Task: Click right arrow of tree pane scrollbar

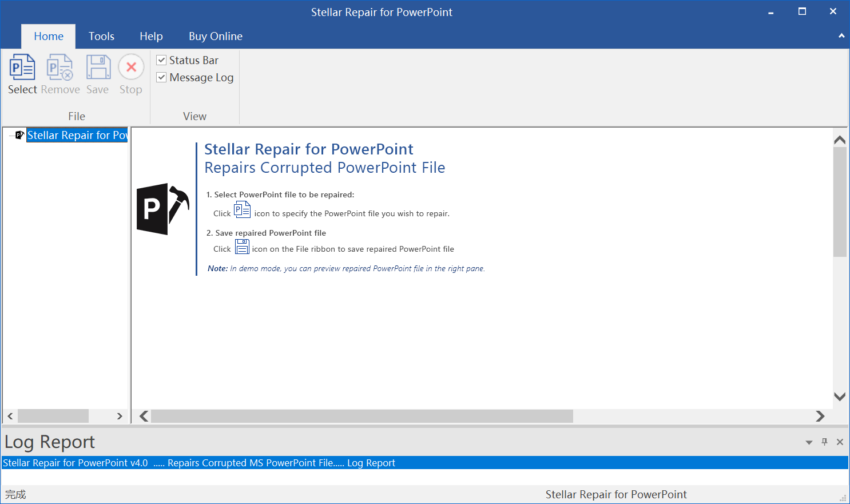Action: click(120, 416)
